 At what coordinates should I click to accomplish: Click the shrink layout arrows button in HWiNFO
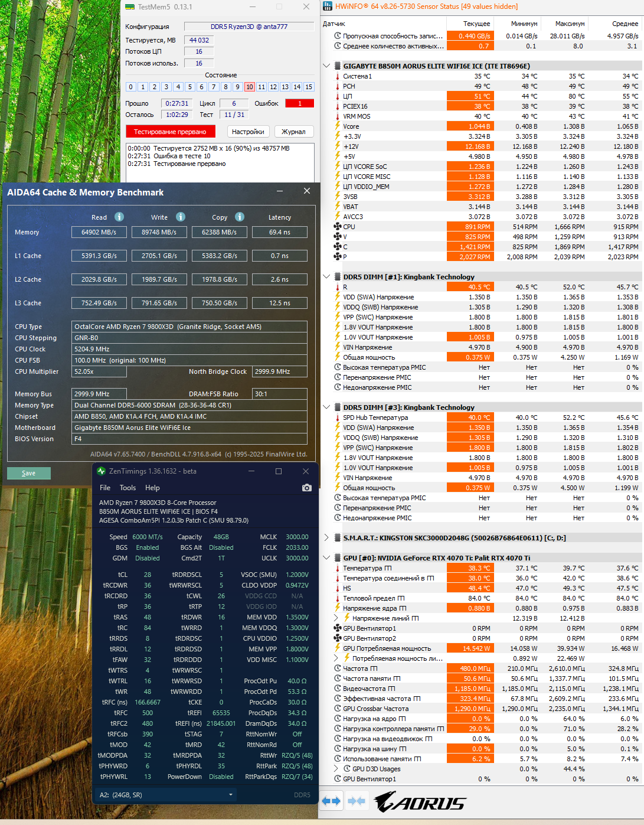point(357,801)
